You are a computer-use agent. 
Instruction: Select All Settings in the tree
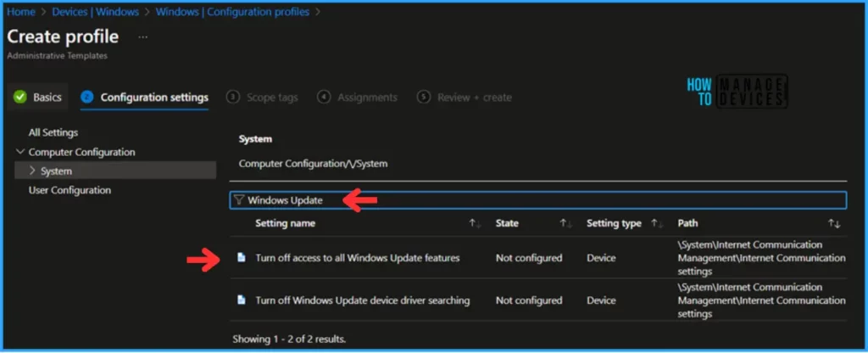click(x=53, y=133)
